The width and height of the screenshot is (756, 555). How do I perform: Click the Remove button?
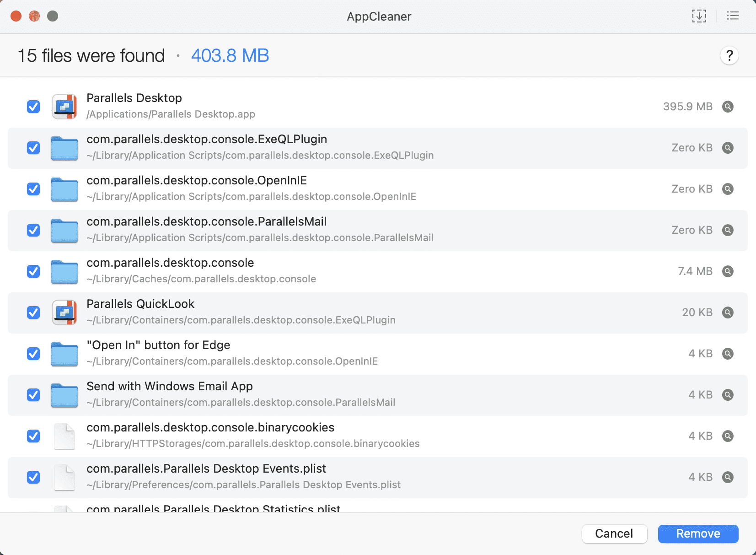[x=698, y=533]
